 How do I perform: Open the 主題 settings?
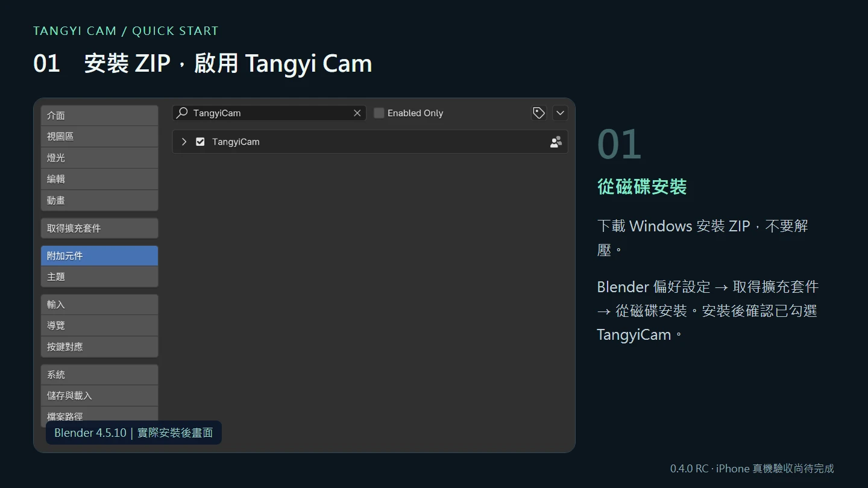99,277
